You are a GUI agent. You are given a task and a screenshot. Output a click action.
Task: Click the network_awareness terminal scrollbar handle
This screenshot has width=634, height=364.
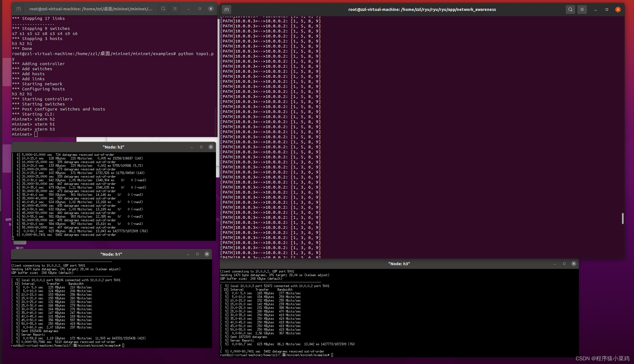click(623, 219)
